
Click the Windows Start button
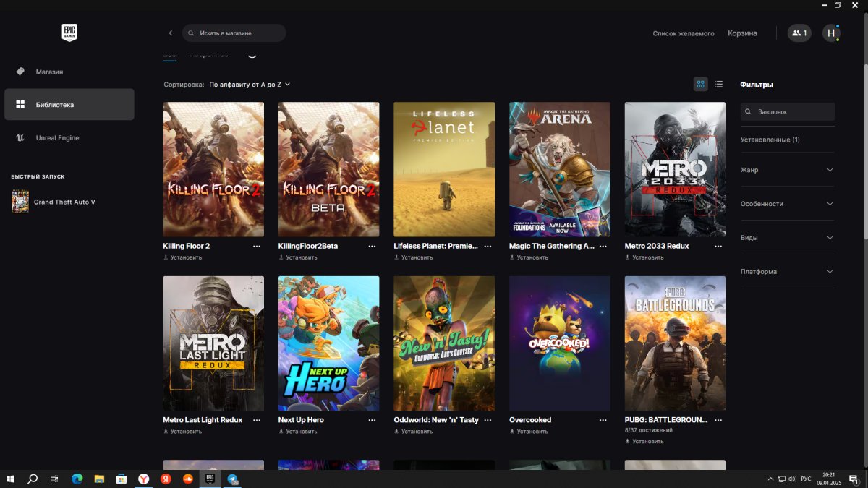click(11, 479)
